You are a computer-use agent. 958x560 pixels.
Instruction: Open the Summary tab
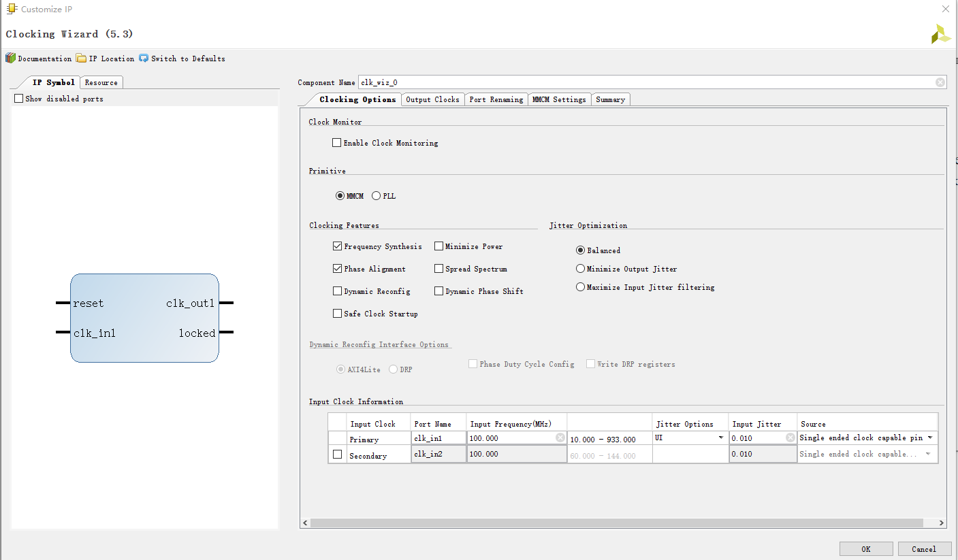pos(610,99)
